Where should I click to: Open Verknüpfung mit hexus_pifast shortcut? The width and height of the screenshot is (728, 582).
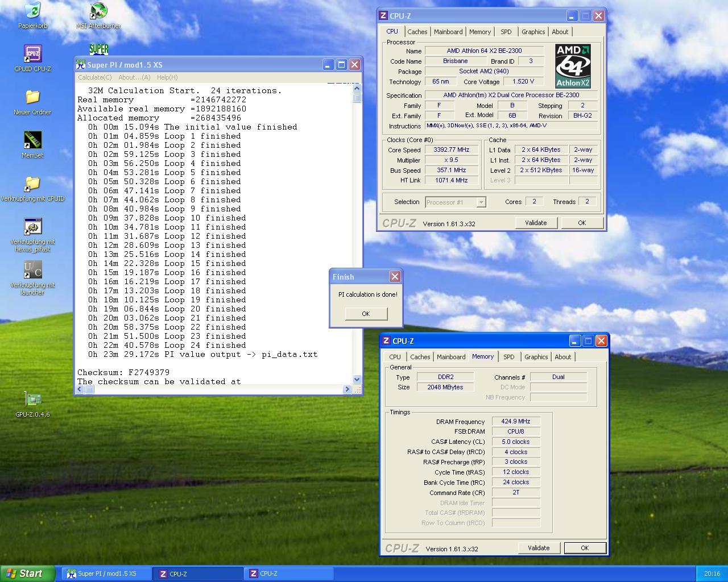[32, 227]
